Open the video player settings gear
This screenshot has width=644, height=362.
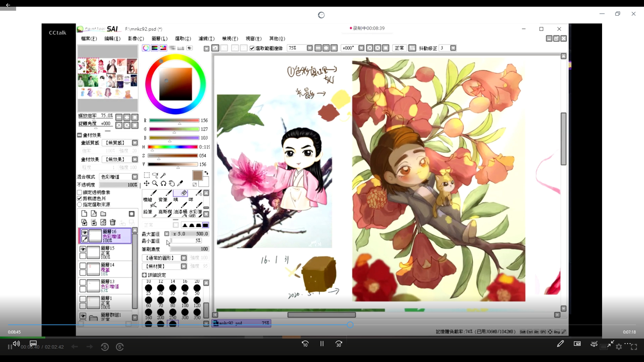click(x=619, y=347)
